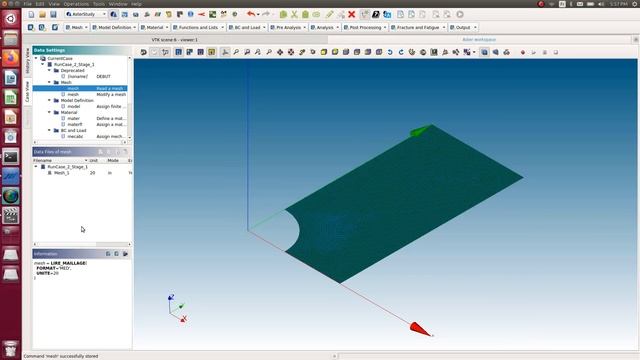
Task: Click the Data Settings tree vertical scrollbar
Action: coord(130,97)
